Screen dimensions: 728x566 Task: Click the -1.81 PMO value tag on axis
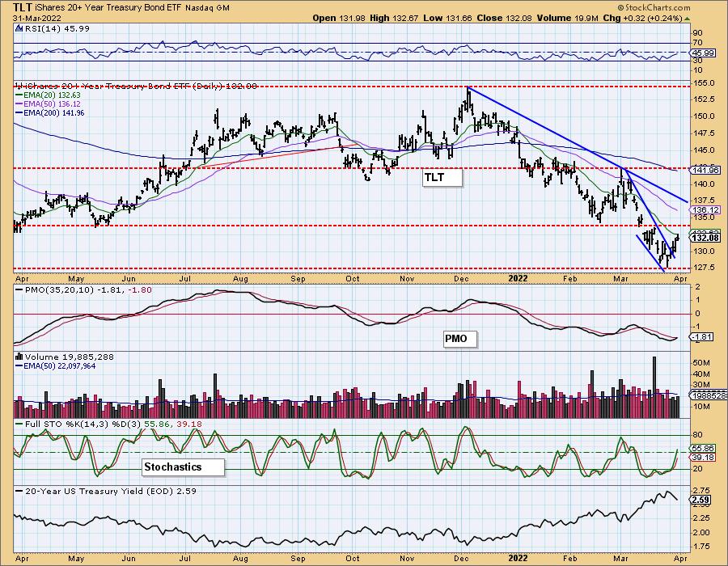[702, 337]
